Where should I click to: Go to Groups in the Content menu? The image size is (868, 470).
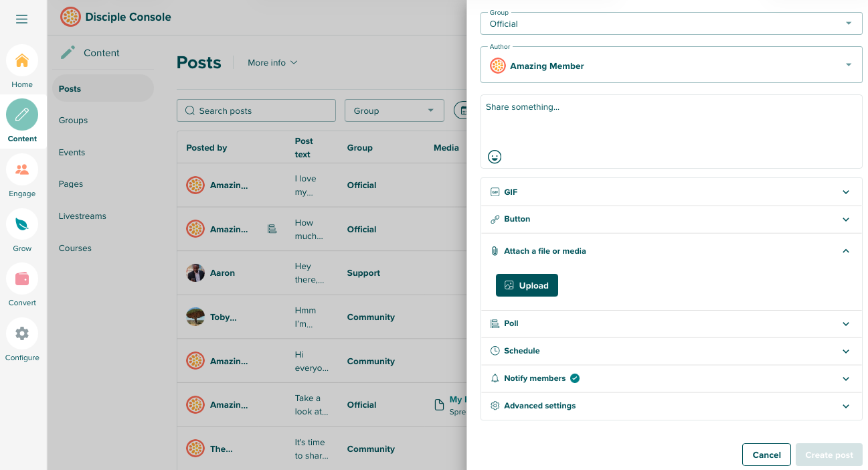tap(74, 121)
